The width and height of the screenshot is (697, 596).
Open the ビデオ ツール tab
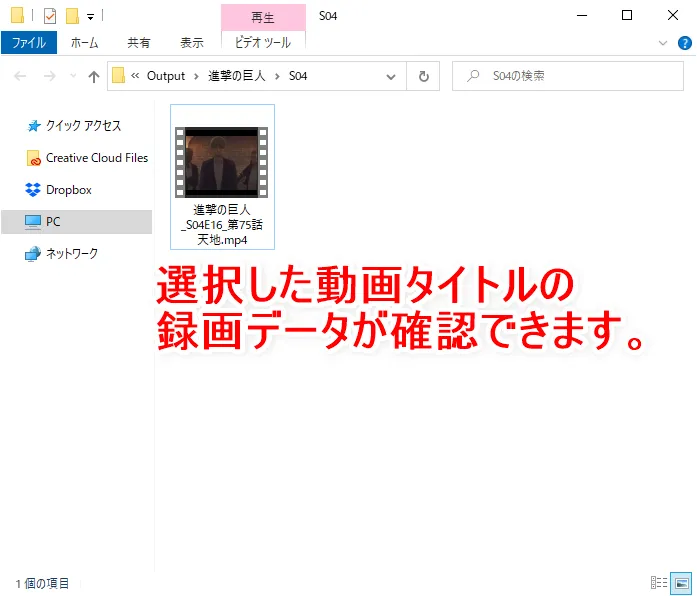click(263, 43)
